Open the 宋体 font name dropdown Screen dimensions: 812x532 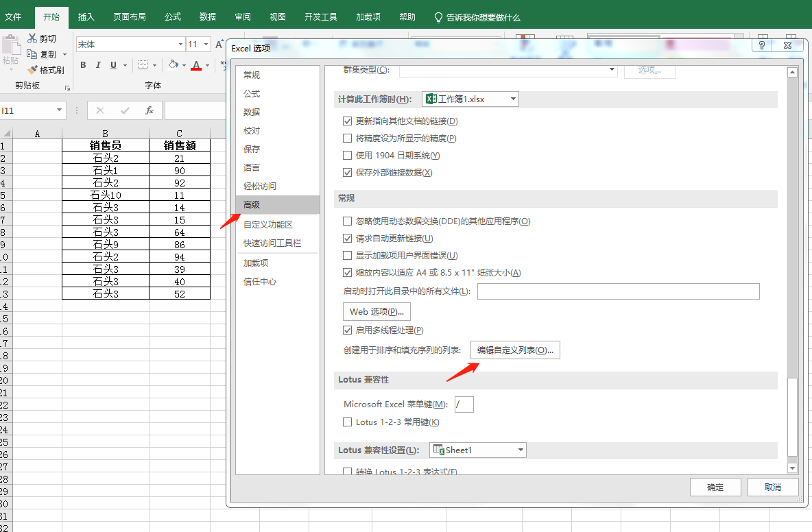pyautogui.click(x=180, y=45)
